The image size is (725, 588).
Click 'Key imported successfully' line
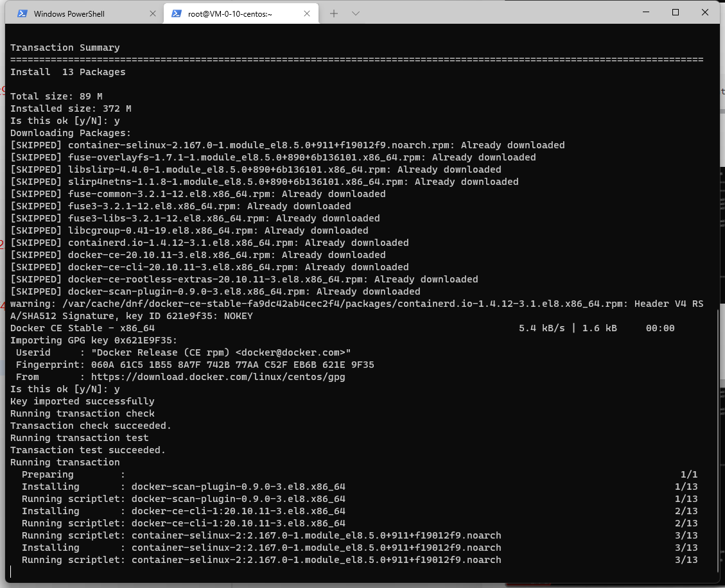pyautogui.click(x=82, y=402)
